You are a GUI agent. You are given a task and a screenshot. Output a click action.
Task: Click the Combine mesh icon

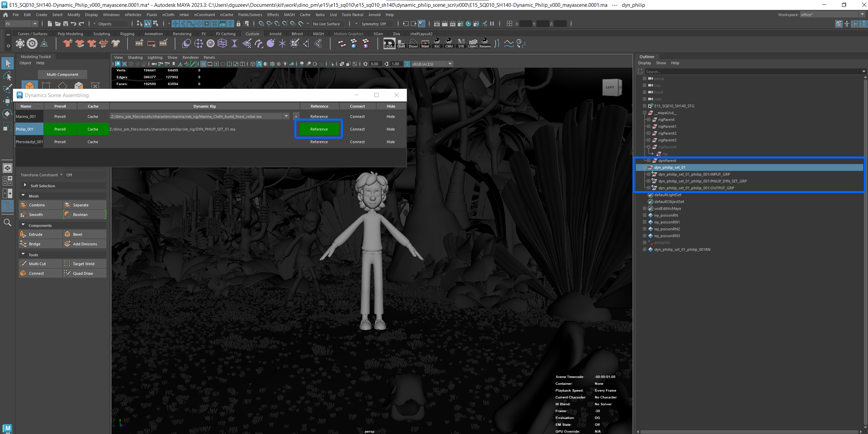point(23,205)
